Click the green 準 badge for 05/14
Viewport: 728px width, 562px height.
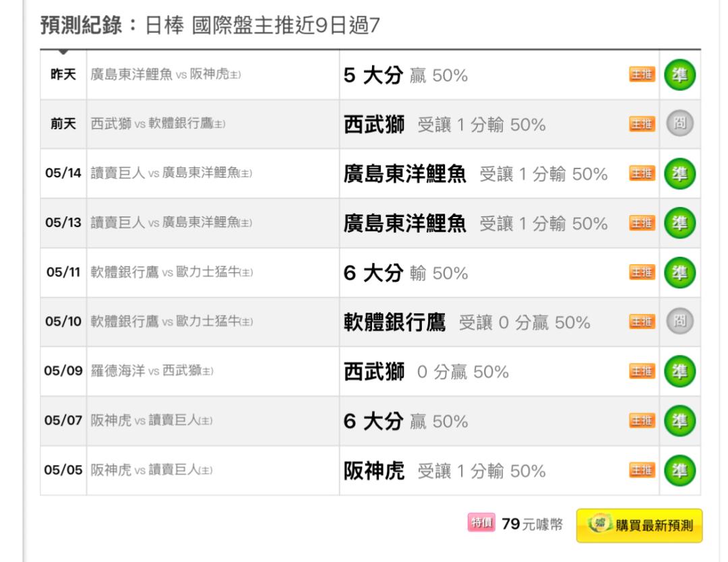point(679,174)
